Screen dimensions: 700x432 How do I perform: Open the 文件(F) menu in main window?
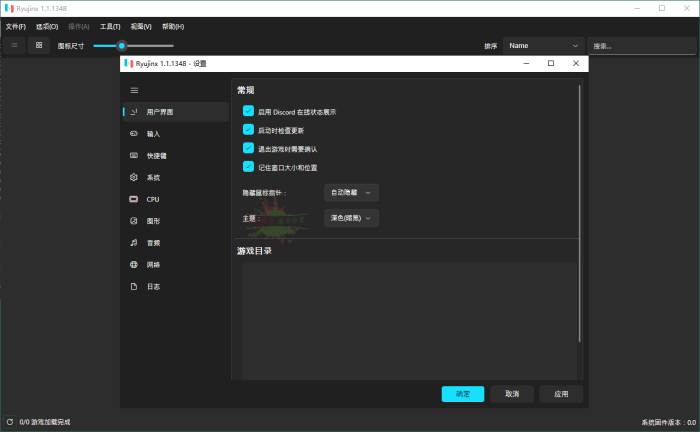(16, 27)
